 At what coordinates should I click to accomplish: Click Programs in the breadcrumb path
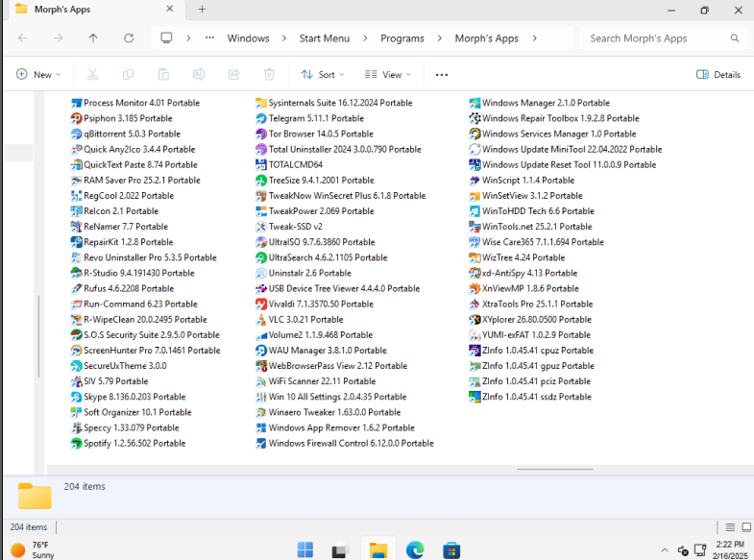click(402, 38)
